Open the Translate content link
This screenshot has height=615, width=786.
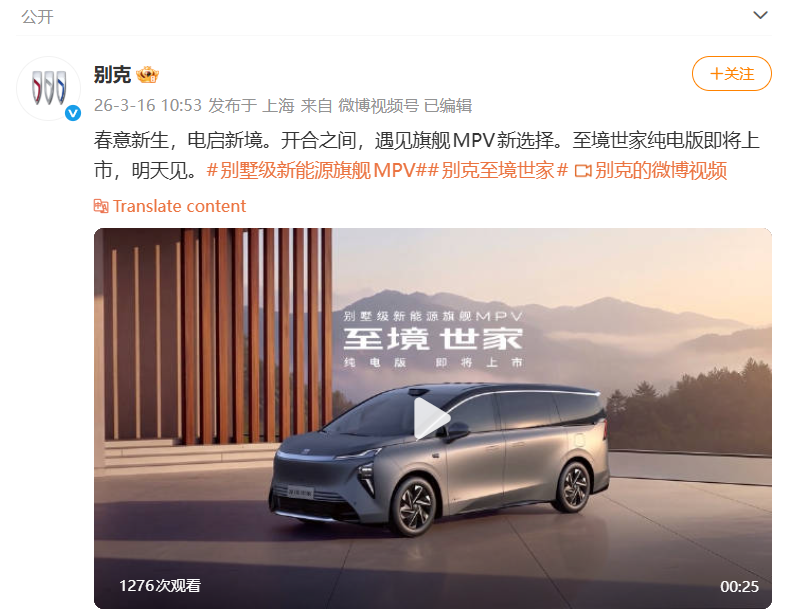click(x=179, y=206)
